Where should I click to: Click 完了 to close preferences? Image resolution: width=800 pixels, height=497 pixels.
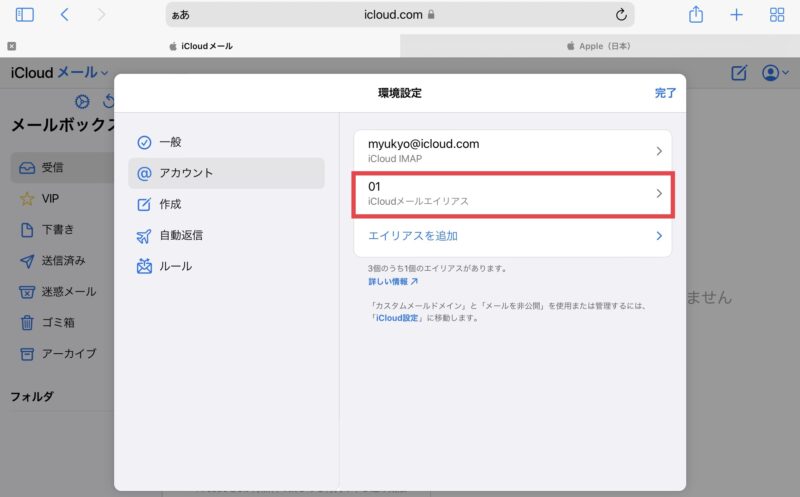pos(665,93)
